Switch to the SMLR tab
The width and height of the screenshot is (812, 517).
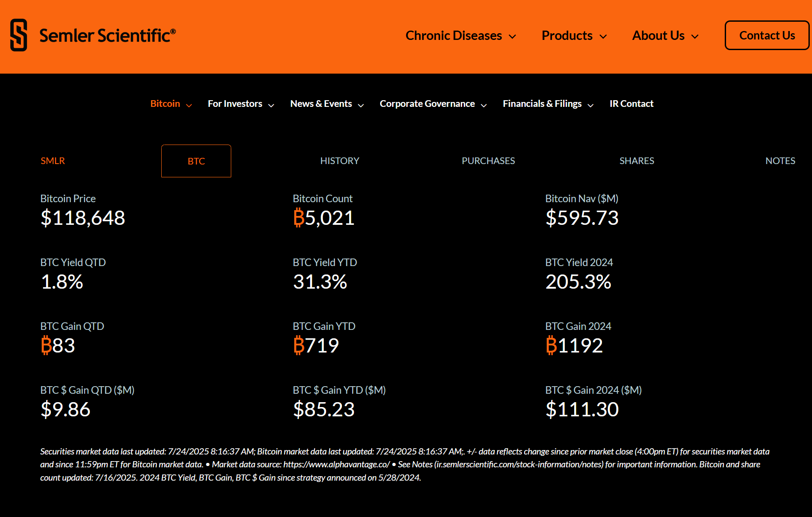coord(53,161)
